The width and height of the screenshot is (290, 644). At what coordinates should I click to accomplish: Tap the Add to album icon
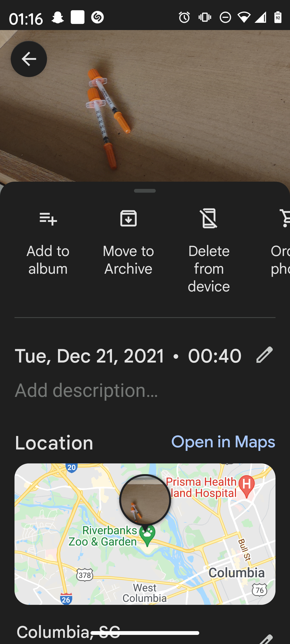click(x=48, y=219)
